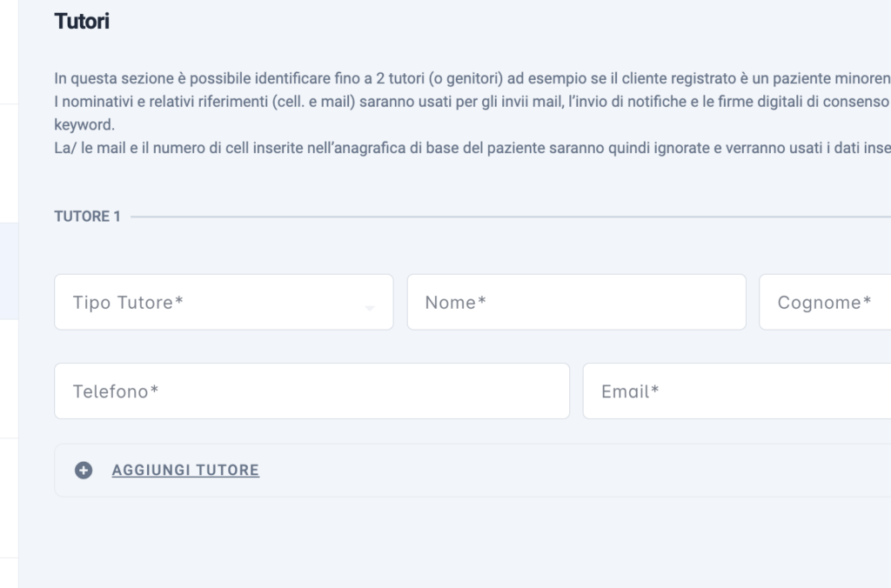Focus the Nome input field

576,302
